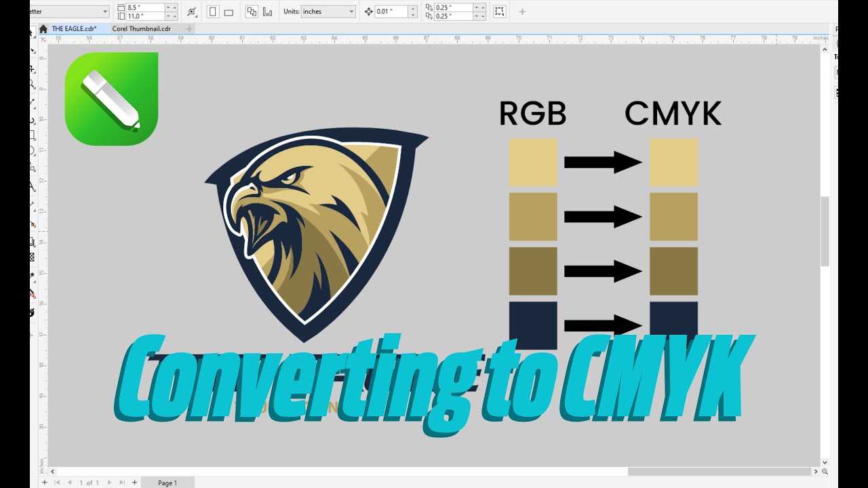
Task: Set page orientation to Landscape
Action: pyautogui.click(x=229, y=12)
